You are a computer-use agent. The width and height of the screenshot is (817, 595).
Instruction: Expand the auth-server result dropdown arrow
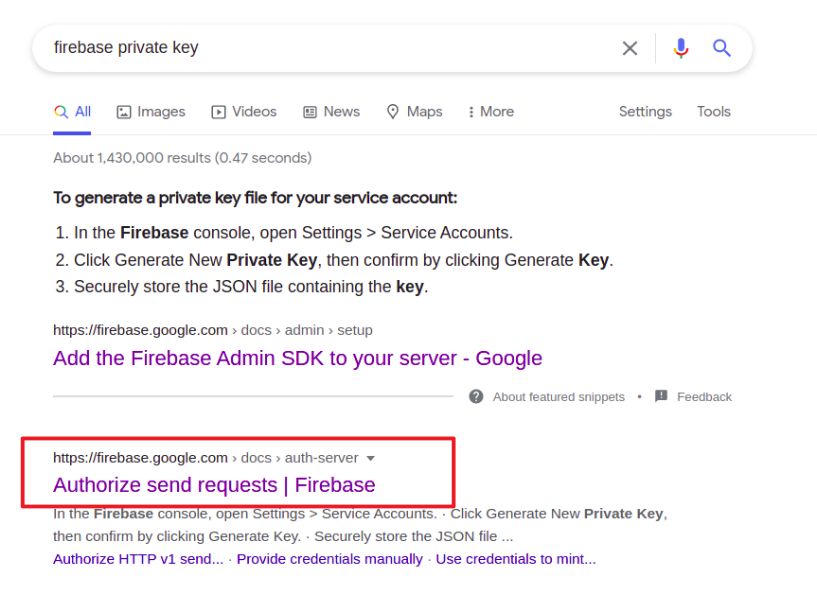tap(370, 458)
